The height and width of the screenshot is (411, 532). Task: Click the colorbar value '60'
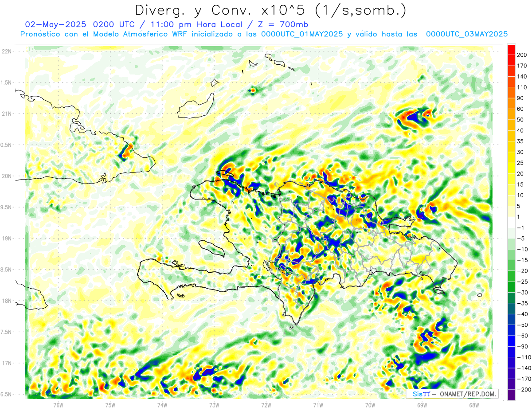520,109
